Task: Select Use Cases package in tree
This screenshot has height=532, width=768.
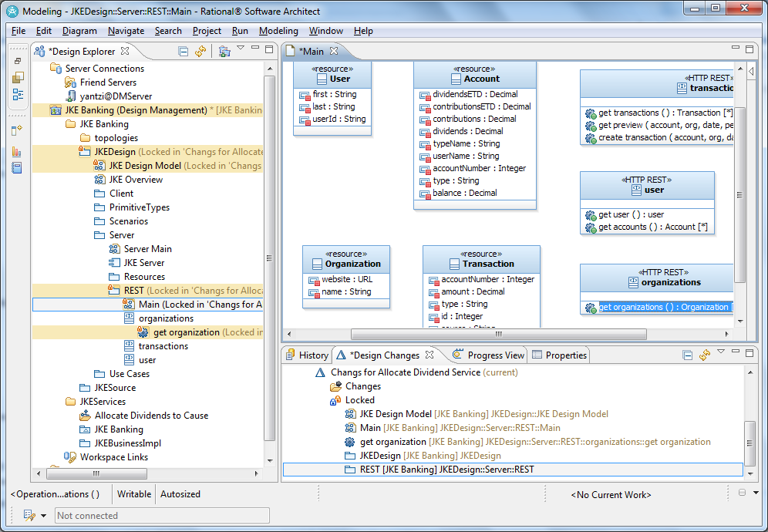Action: tap(130, 374)
